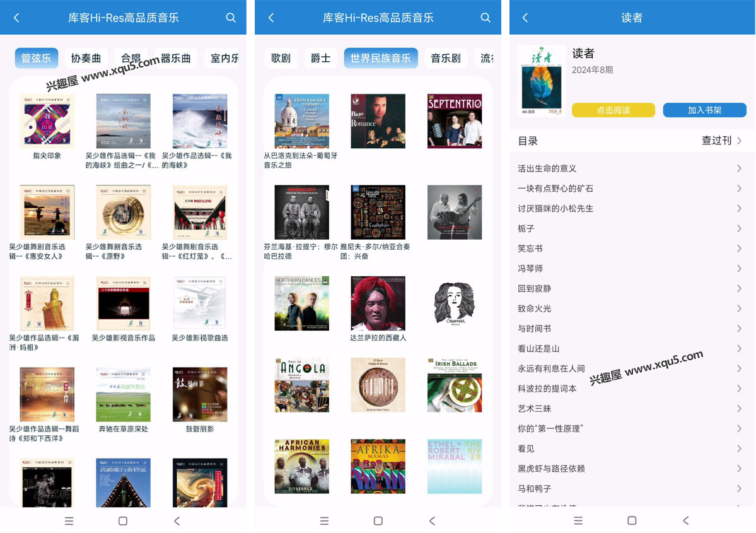This screenshot has height=533, width=756.
Task: Expand the 冯琴师 row chevron
Action: pyautogui.click(x=738, y=268)
